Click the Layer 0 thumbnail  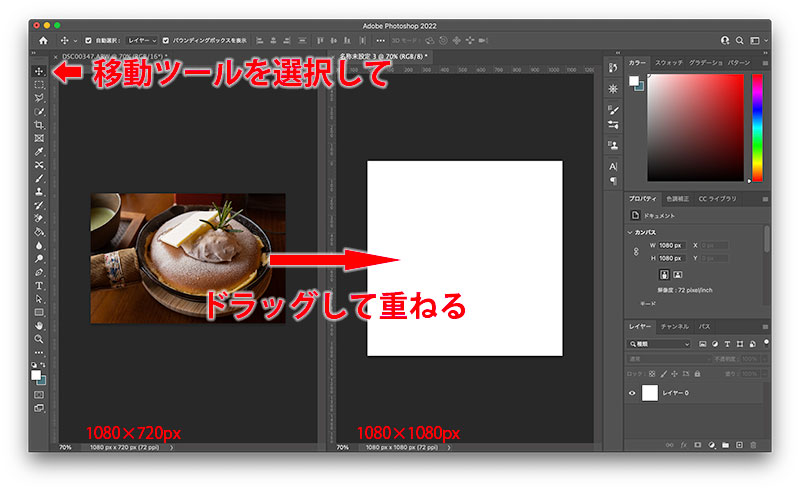coord(649,393)
